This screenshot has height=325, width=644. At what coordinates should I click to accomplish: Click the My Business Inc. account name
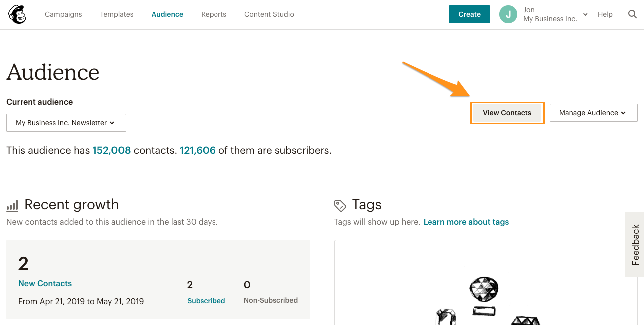click(550, 19)
